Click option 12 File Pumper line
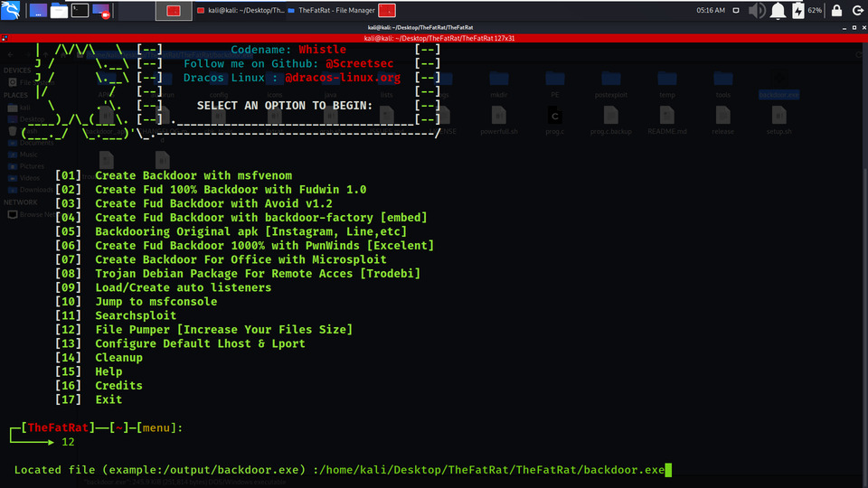This screenshot has height=488, width=868. pyautogui.click(x=203, y=330)
